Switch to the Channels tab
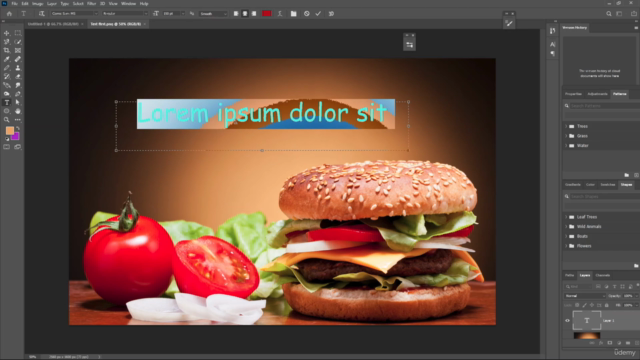 (x=602, y=275)
